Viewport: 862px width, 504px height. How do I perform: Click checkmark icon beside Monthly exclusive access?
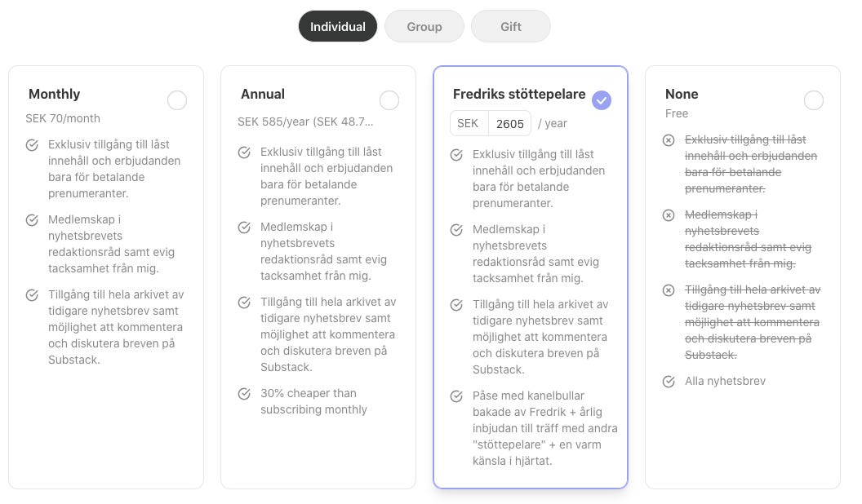pyautogui.click(x=32, y=145)
